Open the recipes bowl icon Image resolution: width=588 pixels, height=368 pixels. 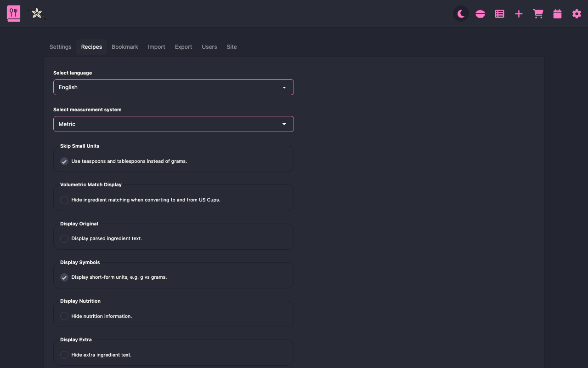pos(481,14)
